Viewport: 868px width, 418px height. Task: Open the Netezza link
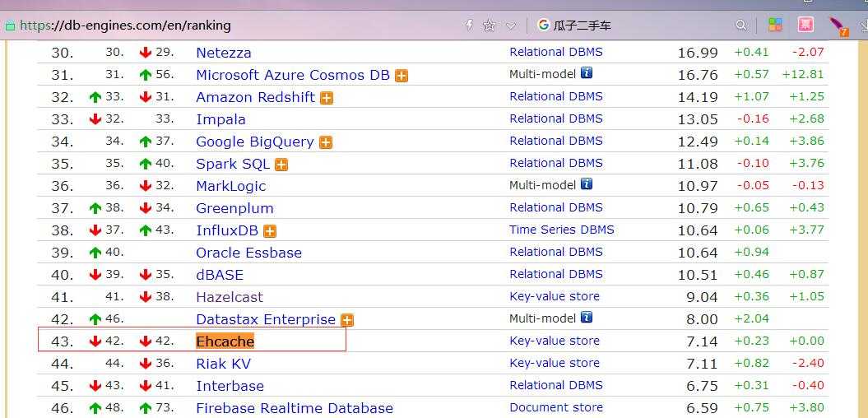(224, 53)
